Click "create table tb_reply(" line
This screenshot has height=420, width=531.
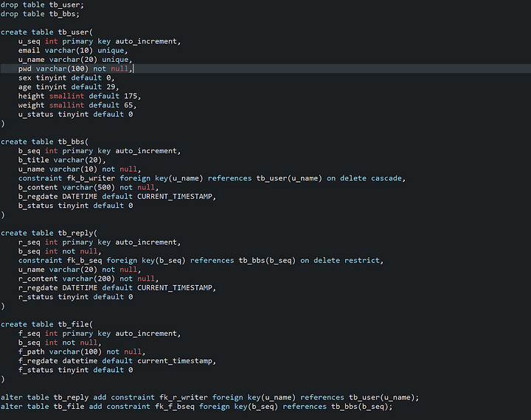coord(49,234)
